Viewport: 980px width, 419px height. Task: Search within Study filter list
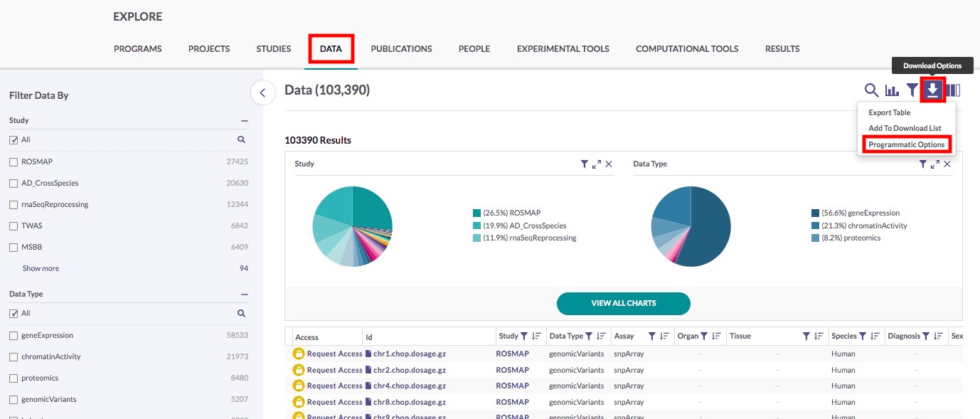point(241,140)
